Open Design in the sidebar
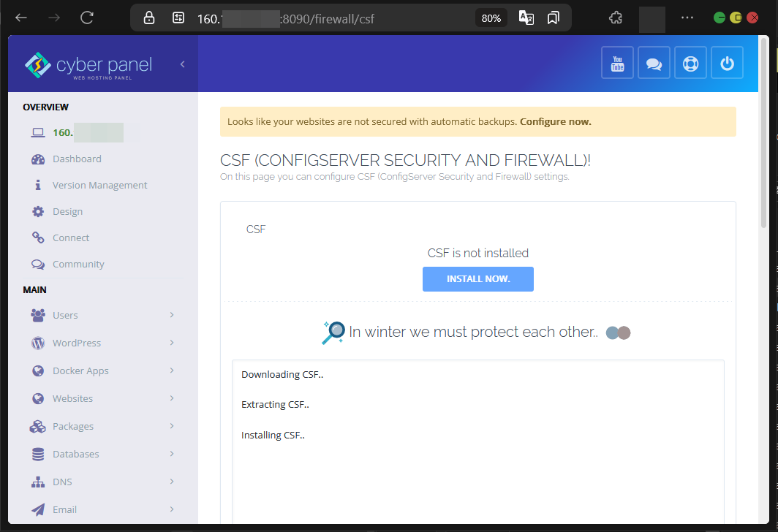The image size is (778, 532). (67, 211)
